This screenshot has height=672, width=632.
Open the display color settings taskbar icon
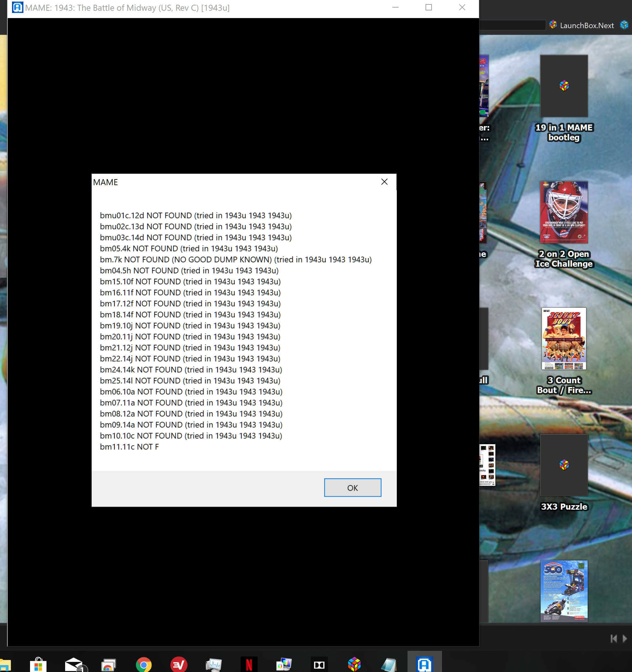[x=284, y=664]
